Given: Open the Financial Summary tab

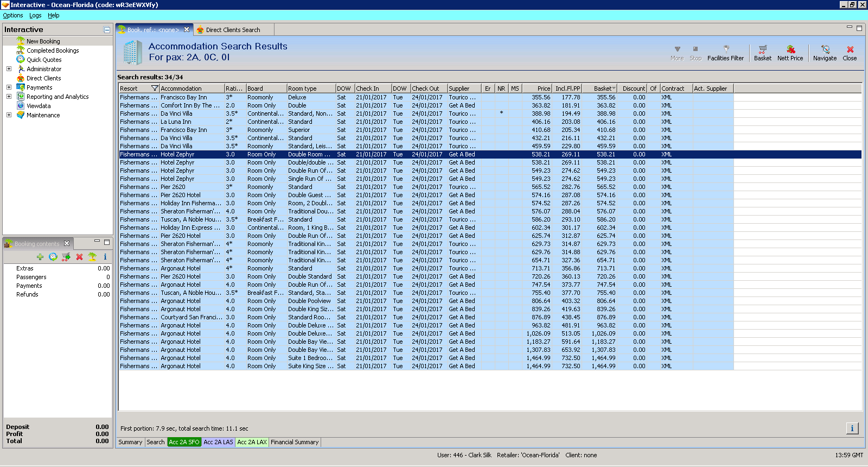Looking at the screenshot, I should point(295,442).
